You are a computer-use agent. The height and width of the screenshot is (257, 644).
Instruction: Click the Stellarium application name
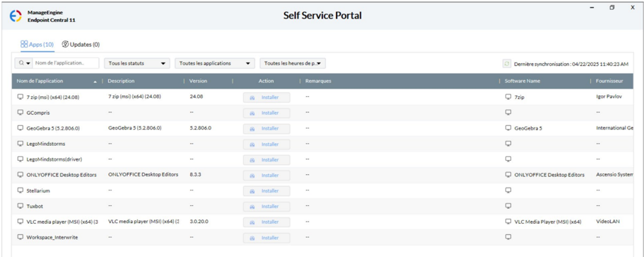click(x=38, y=190)
